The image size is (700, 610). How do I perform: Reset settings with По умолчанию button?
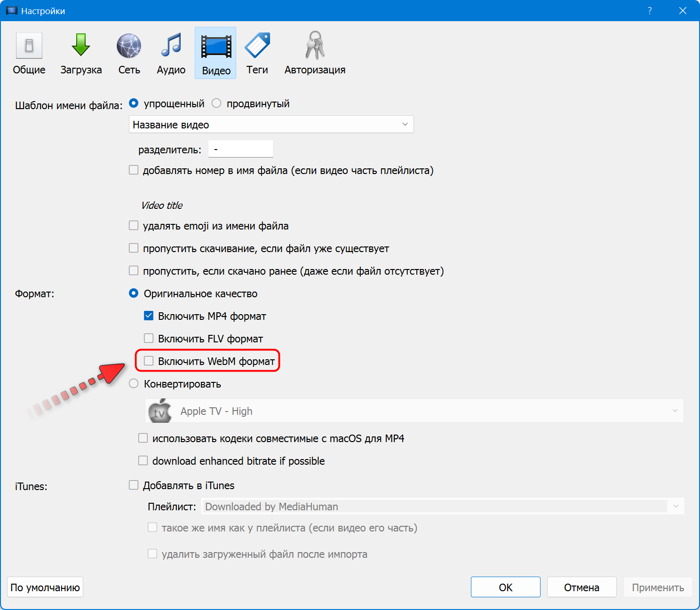click(45, 587)
